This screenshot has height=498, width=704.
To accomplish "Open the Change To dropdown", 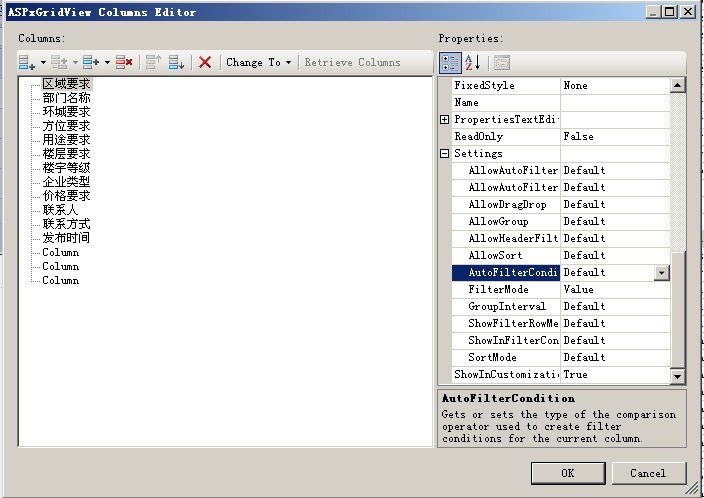I will click(x=259, y=62).
